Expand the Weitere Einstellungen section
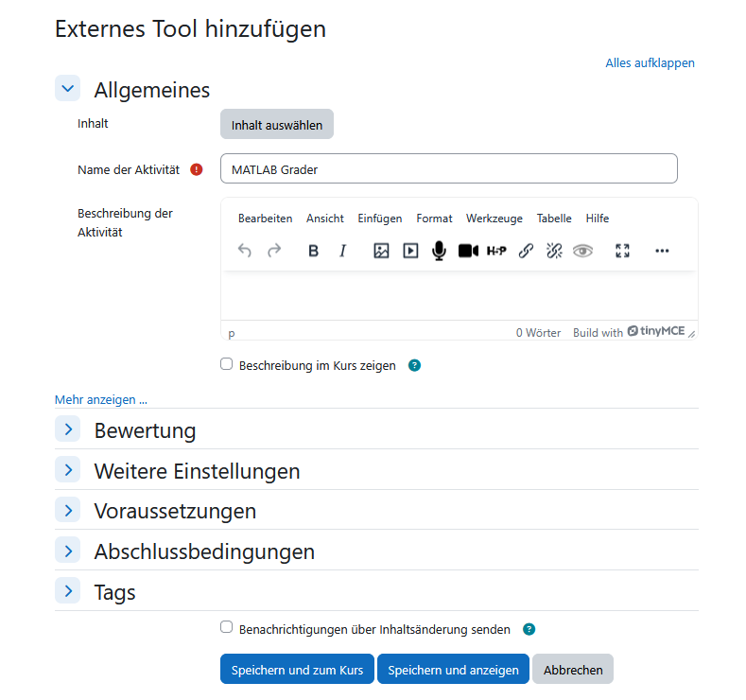The height and width of the screenshot is (700, 746). 67,470
